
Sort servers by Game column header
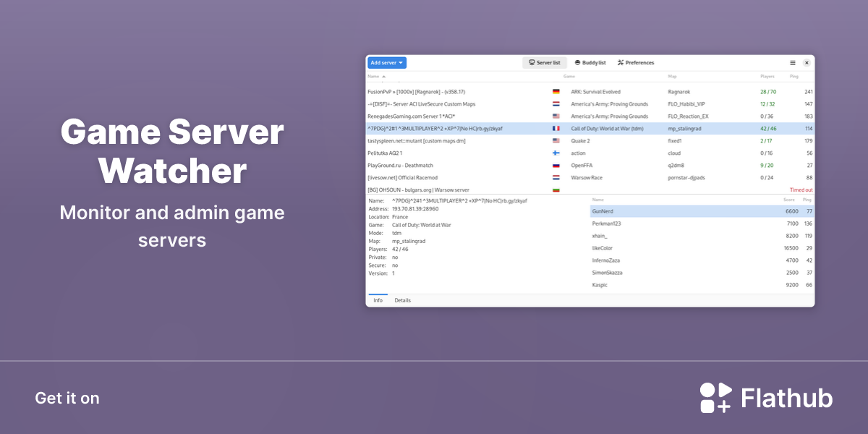point(569,76)
